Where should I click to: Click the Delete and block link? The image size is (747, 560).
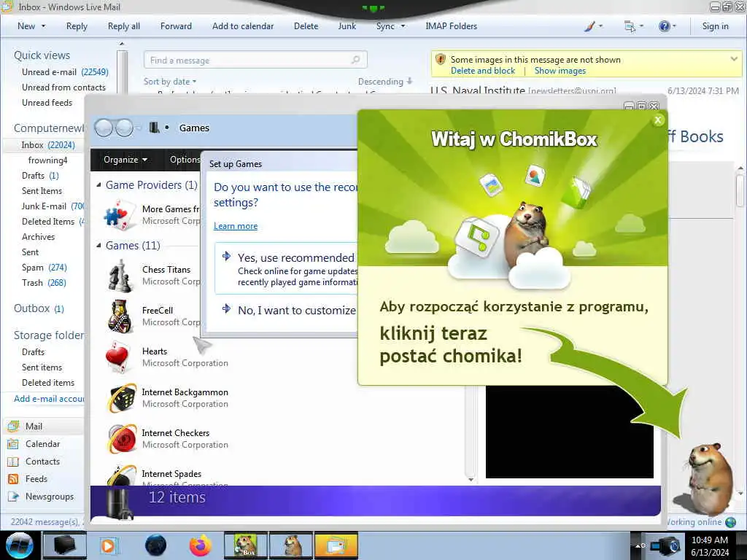(483, 71)
